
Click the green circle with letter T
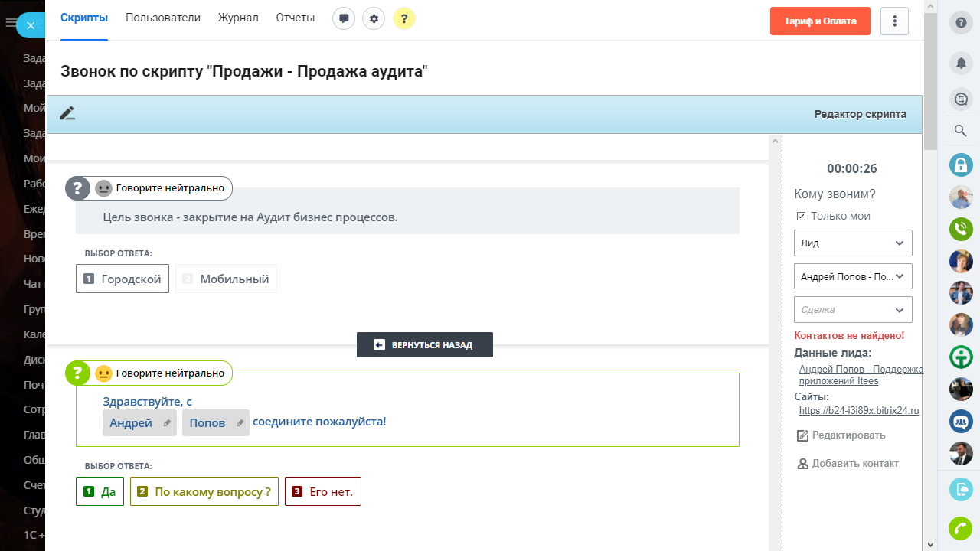point(961,357)
